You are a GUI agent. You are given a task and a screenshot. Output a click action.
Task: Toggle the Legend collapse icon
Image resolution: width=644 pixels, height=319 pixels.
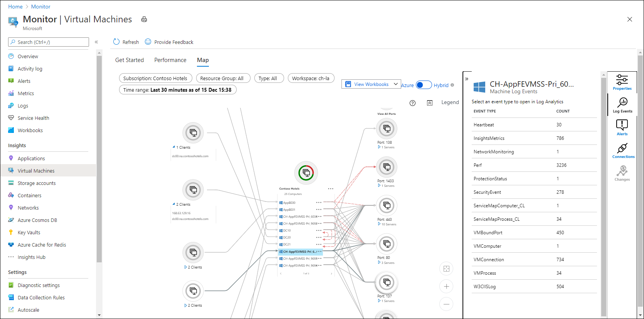(x=430, y=103)
